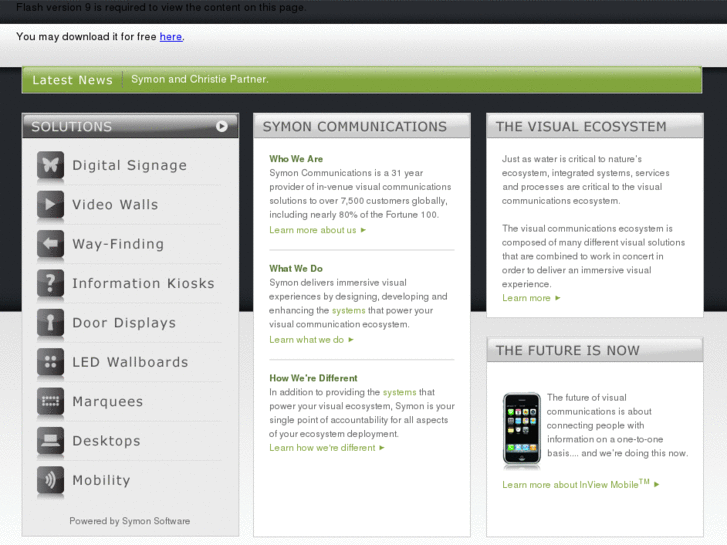Click the Door Displays keyhole icon
The height and width of the screenshot is (545, 727).
click(51, 322)
